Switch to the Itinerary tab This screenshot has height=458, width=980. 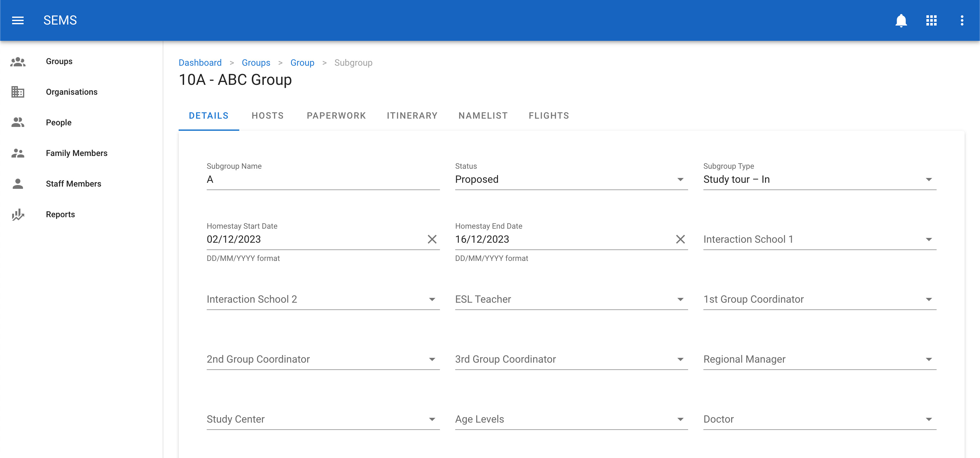(x=412, y=116)
